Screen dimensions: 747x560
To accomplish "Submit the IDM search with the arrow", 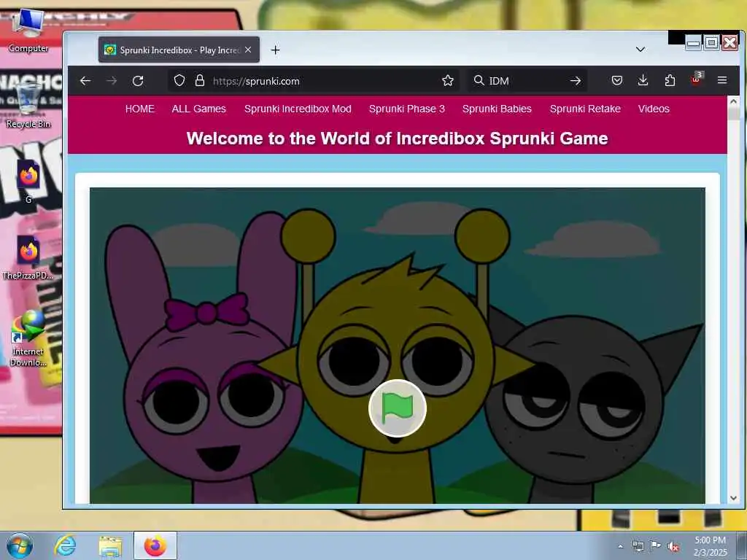I will point(576,81).
